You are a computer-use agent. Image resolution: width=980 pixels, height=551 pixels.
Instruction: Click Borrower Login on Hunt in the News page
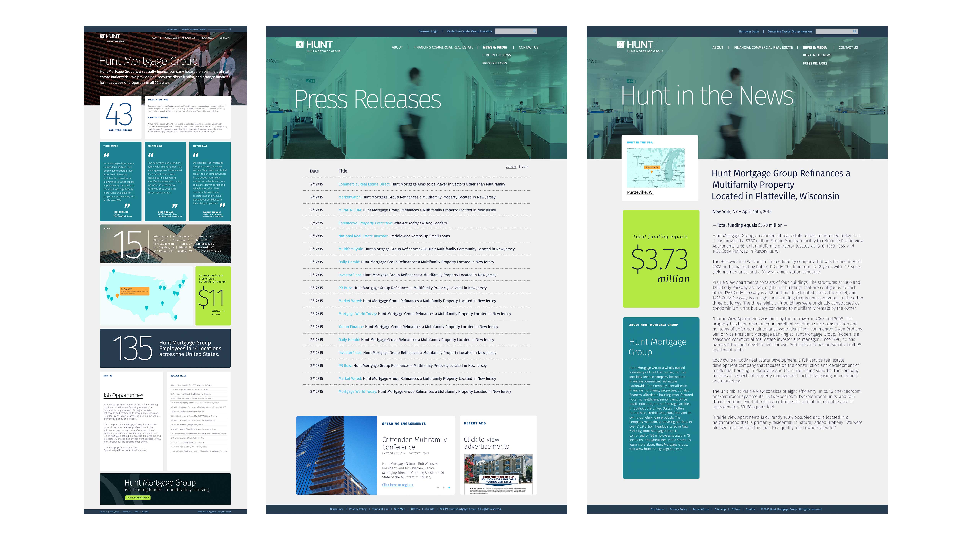[x=749, y=32]
